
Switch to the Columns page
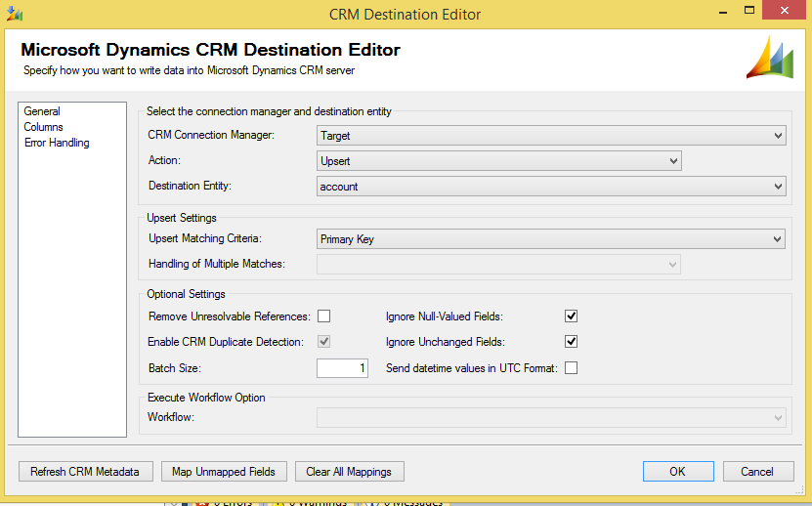44,127
